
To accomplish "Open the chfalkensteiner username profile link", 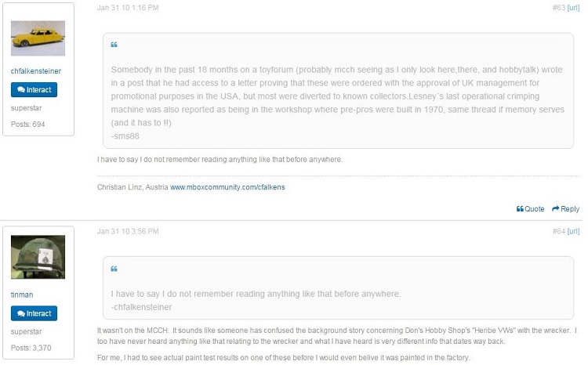I will 36,71.
